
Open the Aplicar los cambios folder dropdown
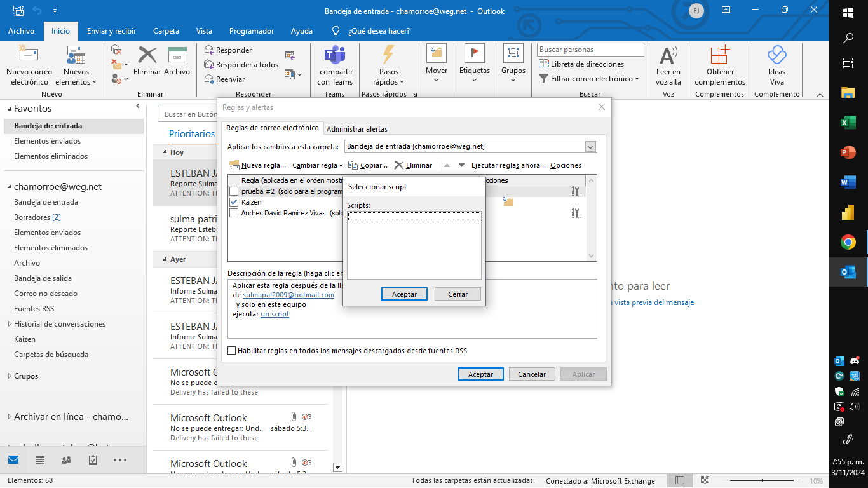click(x=590, y=147)
